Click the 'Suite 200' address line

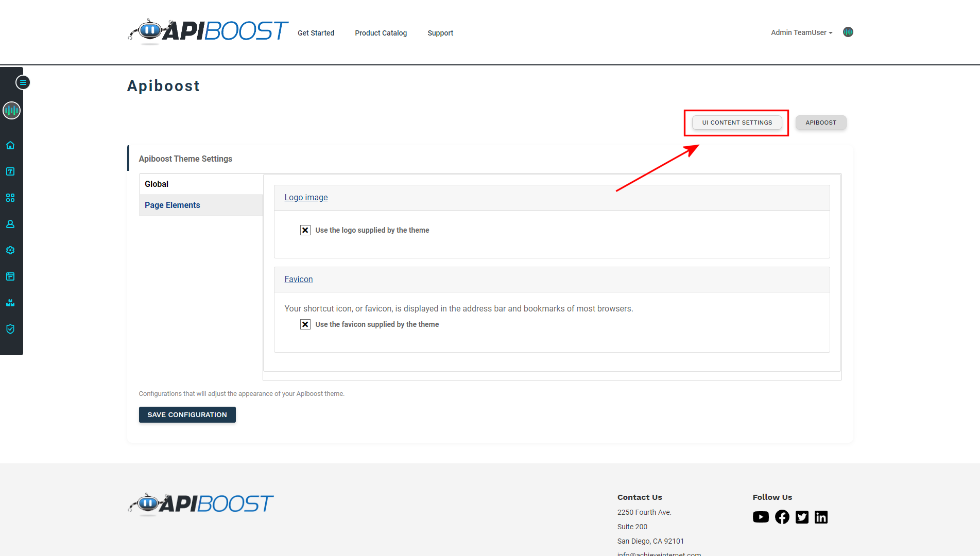coord(632,527)
